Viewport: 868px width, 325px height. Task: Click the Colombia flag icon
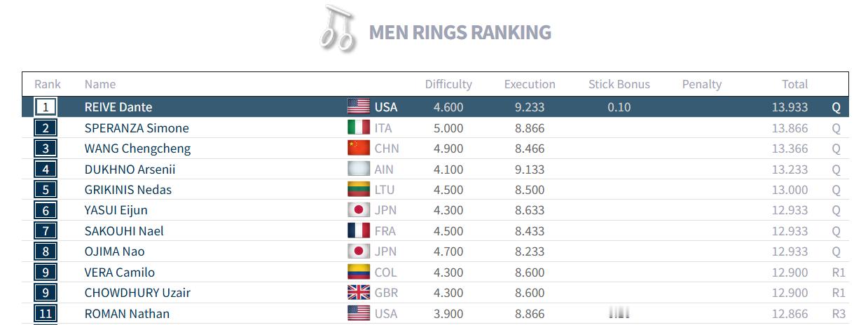click(358, 272)
